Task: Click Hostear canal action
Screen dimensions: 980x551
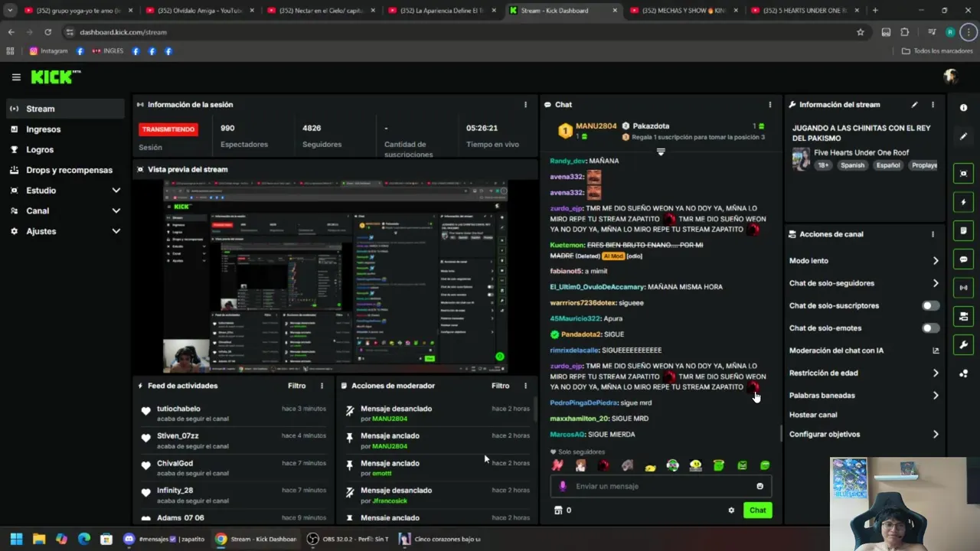Action: tap(813, 415)
